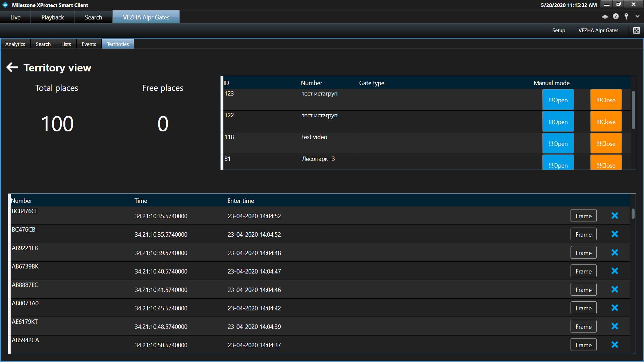Click the Milestone XProtect app logo icon
Screen dimensions: 644x362
5,5
